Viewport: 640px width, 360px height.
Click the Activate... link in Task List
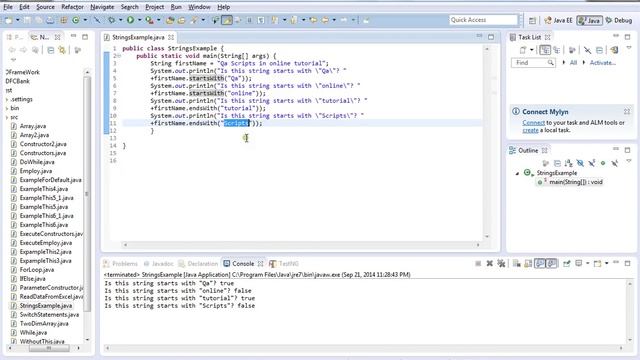[602, 63]
